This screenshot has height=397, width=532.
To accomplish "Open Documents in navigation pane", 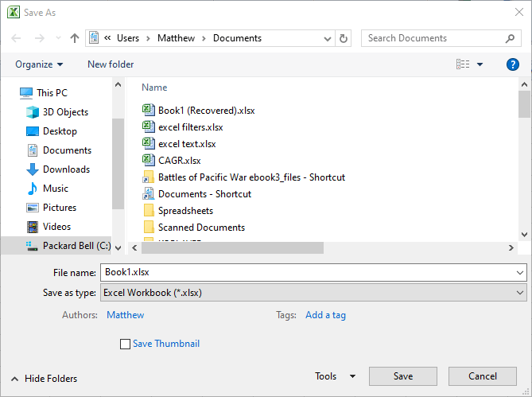I will (x=59, y=150).
